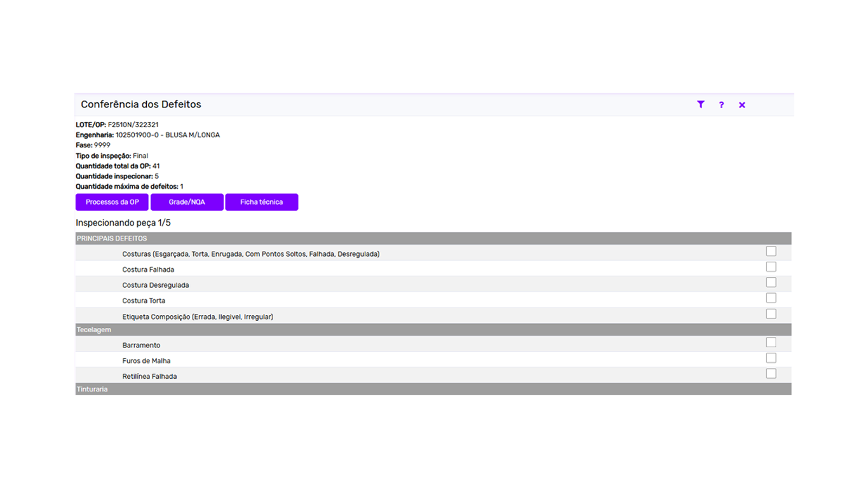Tick the Costura Falhada checkbox
This screenshot has height=488, width=868.
[771, 267]
